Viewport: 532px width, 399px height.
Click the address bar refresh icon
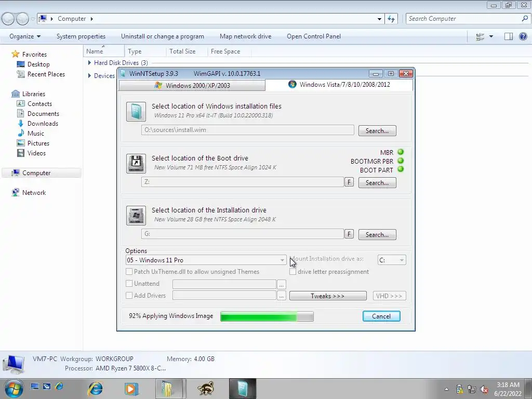coord(391,19)
